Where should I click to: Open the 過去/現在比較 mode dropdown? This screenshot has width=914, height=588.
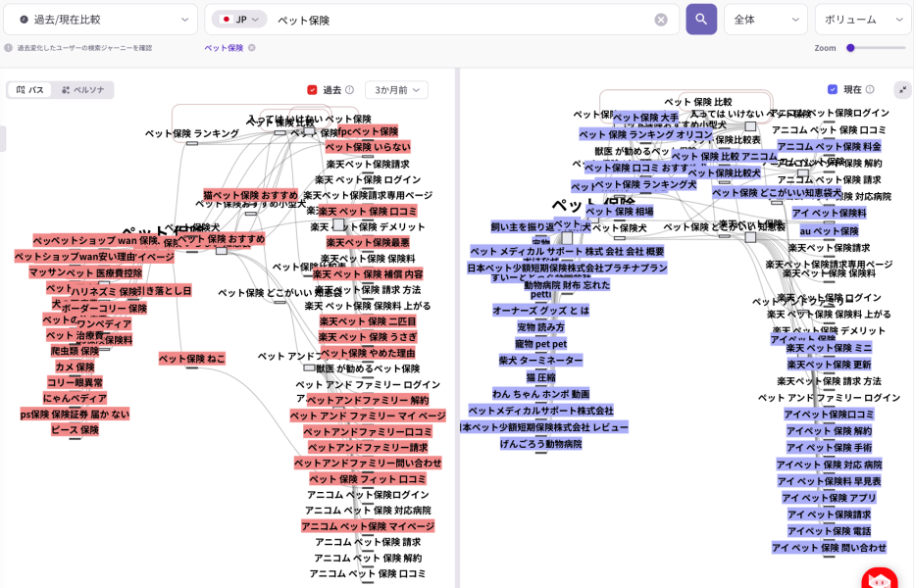click(x=100, y=20)
